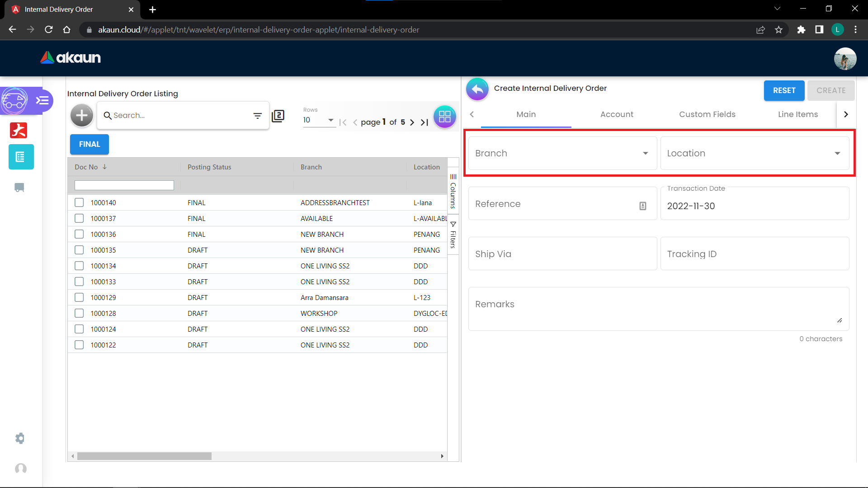Go to last page of listing
The width and height of the screenshot is (868, 488).
pyautogui.click(x=424, y=122)
